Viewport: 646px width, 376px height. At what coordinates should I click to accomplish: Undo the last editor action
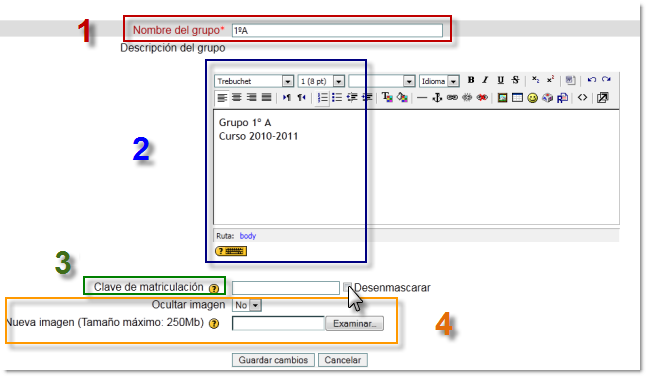coord(592,80)
